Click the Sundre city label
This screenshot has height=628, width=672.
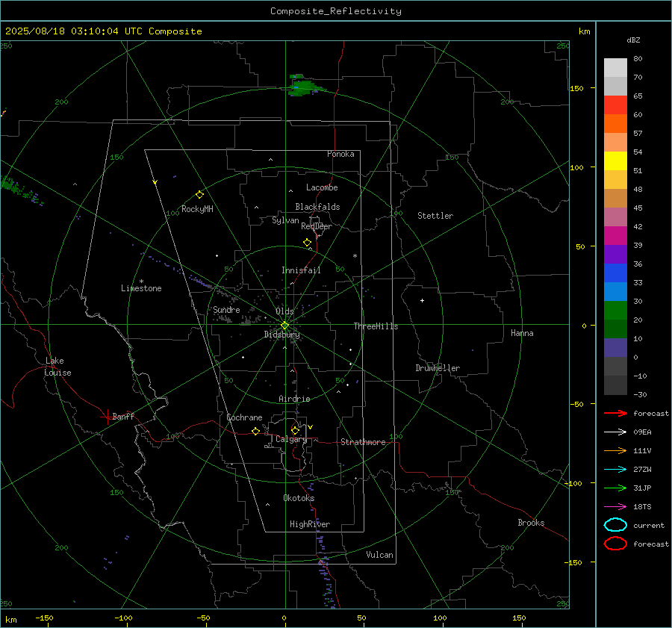pos(226,310)
